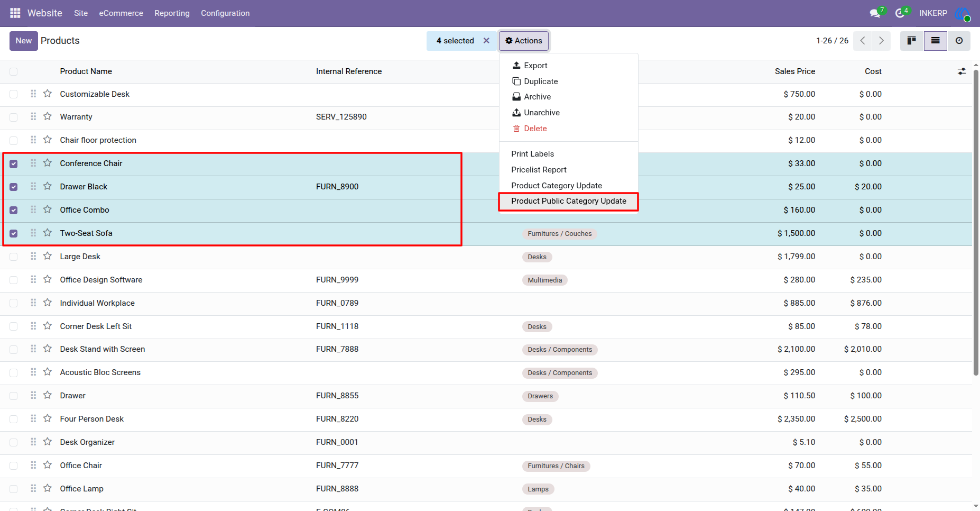Go to previous page arrow
The height and width of the screenshot is (511, 980).
pos(863,41)
